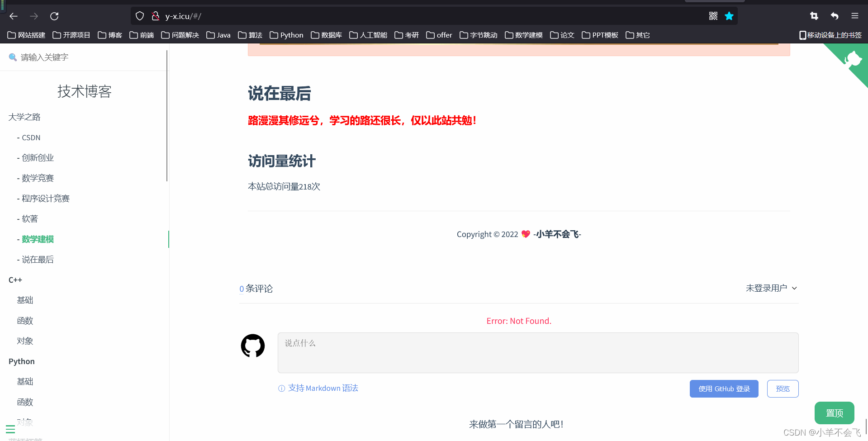Expand the C++ section in sidebar

(x=15, y=280)
